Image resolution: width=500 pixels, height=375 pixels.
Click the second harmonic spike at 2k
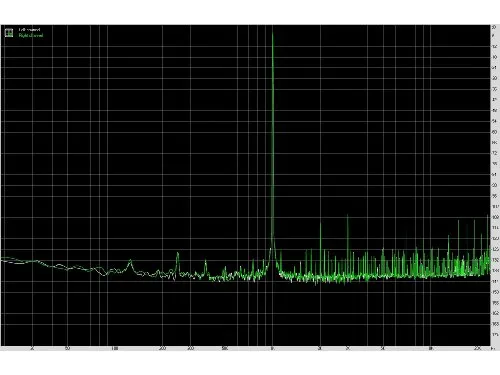pos(320,223)
